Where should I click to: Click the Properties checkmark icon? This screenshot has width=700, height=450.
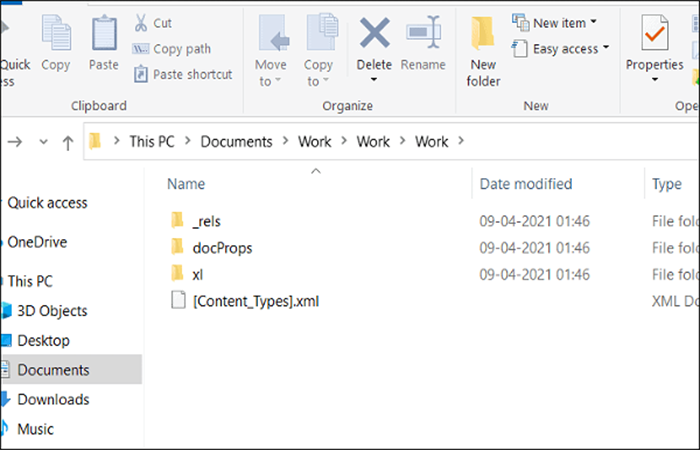[654, 33]
